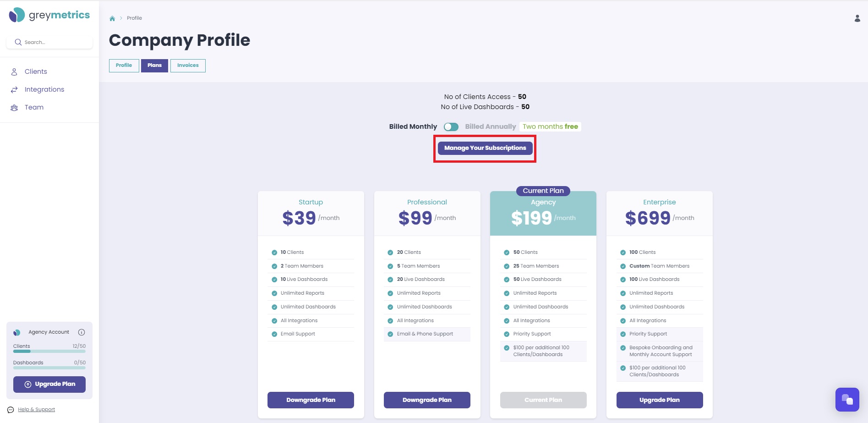Viewport: 868px width, 423px height.
Task: Click the greymetrics logo icon
Action: pos(17,15)
